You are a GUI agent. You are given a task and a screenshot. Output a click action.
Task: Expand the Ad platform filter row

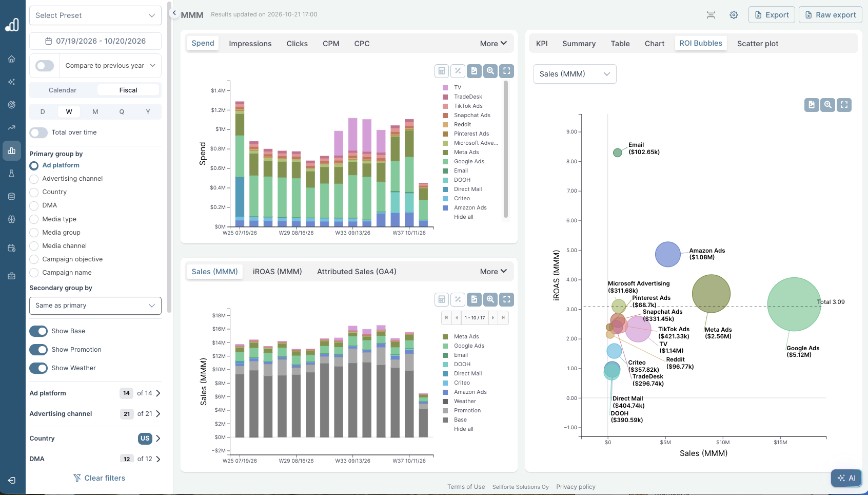[x=95, y=393]
